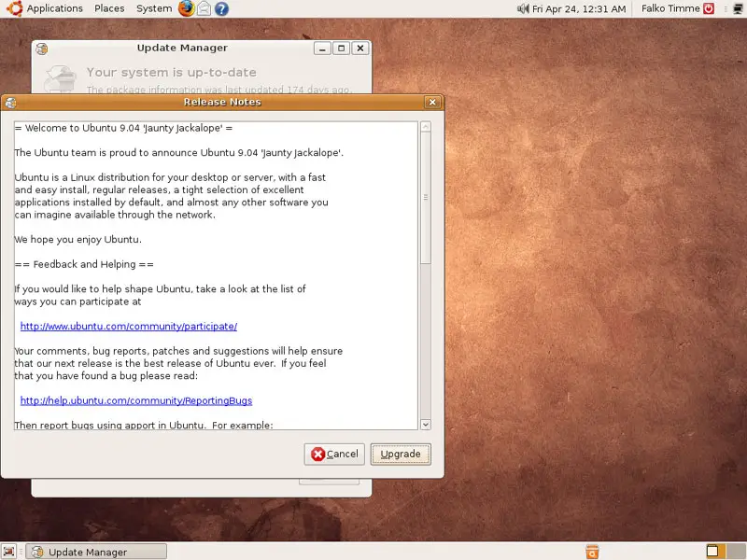Viewport: 747px width, 560px height.
Task: Switch to the first workspace in switcher
Action: click(x=712, y=551)
